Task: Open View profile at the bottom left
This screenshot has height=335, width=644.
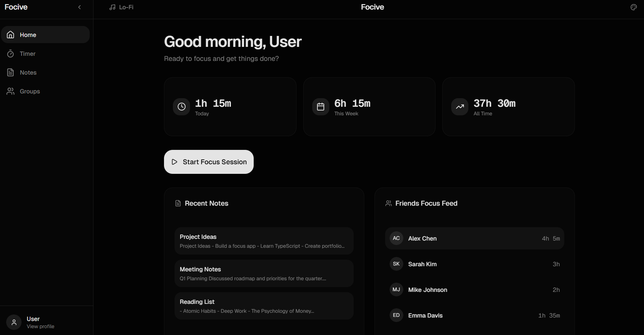Action: click(40, 326)
